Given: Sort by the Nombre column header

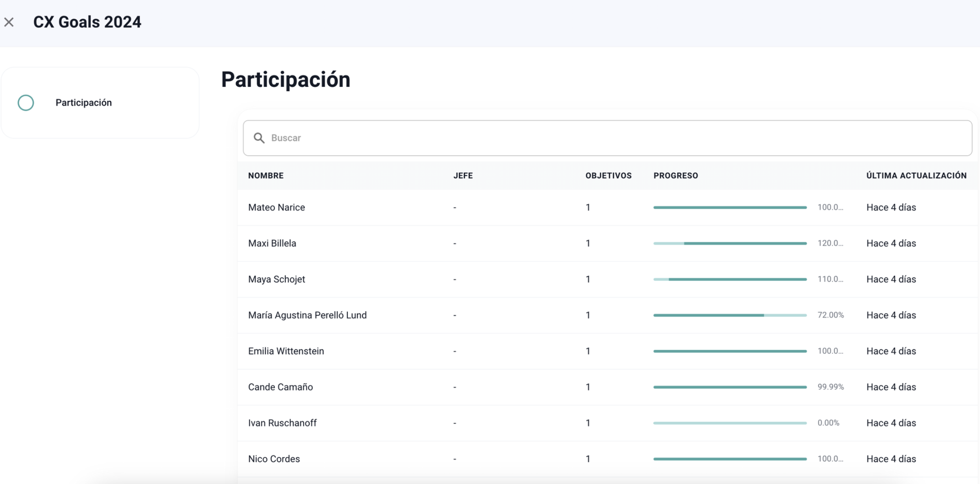Looking at the screenshot, I should click(x=265, y=176).
